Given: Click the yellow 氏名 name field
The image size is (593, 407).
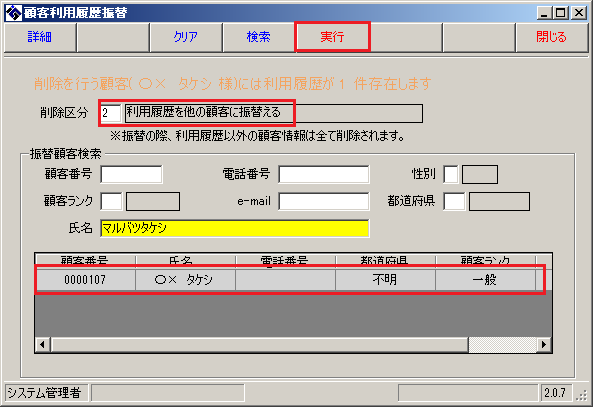Looking at the screenshot, I should click(x=234, y=228).
